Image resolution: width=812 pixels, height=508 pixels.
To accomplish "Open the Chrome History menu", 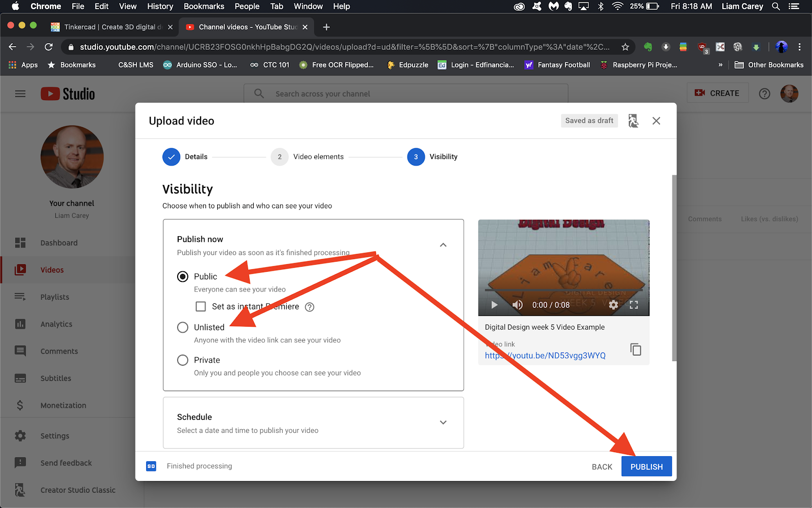I will point(160,6).
